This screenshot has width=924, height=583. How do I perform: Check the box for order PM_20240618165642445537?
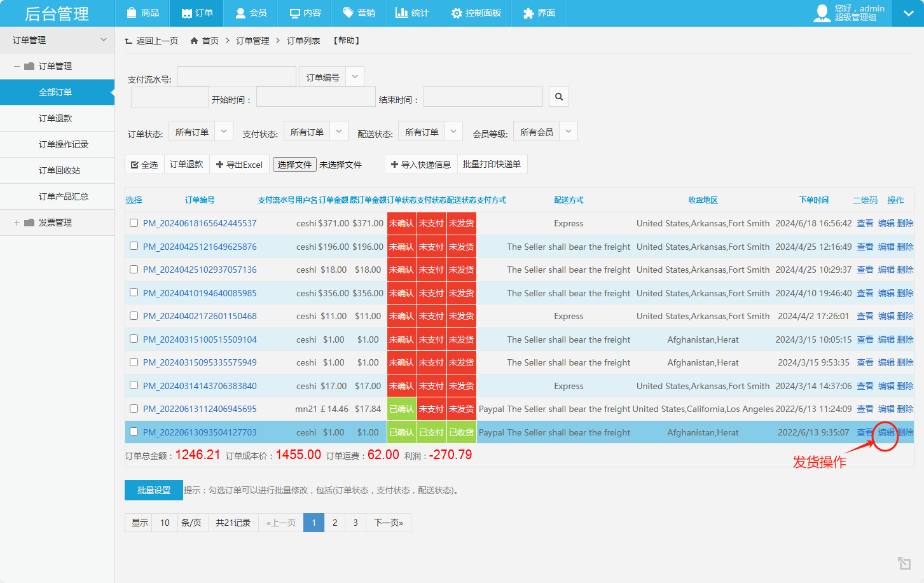click(x=134, y=223)
